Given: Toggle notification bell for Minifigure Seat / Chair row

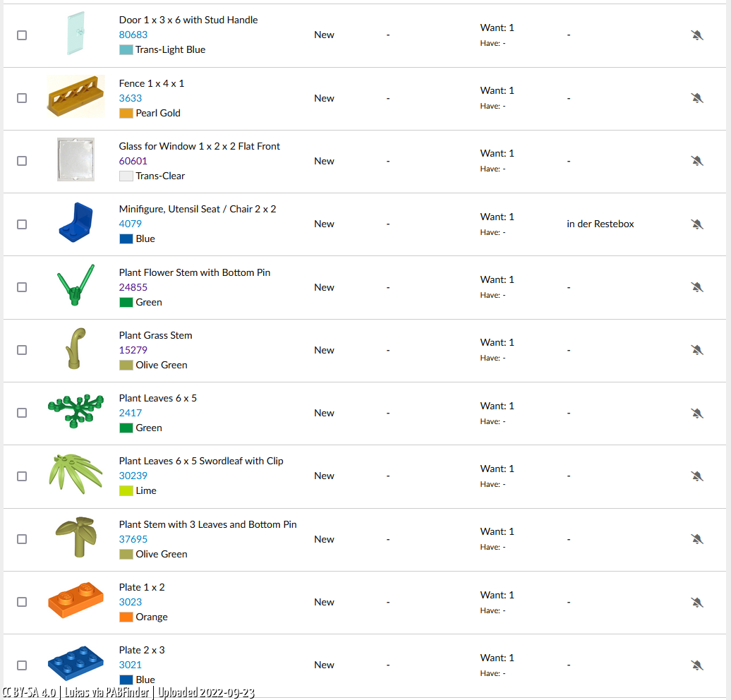Looking at the screenshot, I should tap(696, 224).
